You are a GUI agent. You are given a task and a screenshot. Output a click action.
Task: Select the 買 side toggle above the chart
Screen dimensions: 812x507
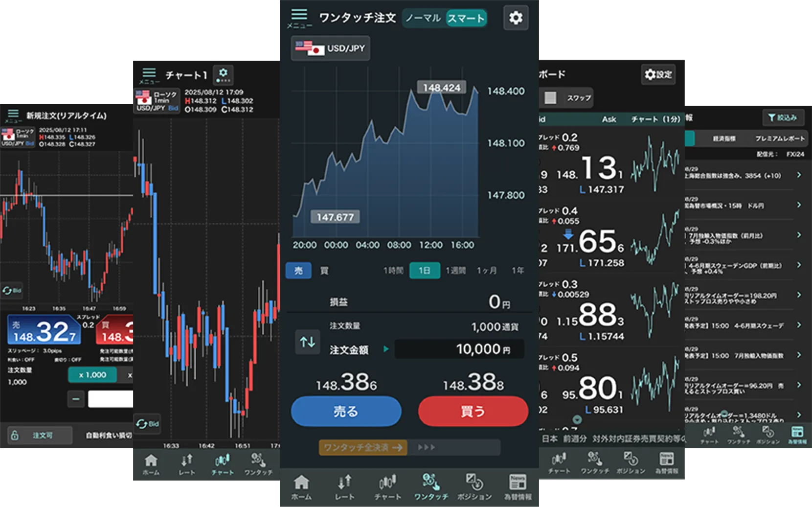pos(324,271)
